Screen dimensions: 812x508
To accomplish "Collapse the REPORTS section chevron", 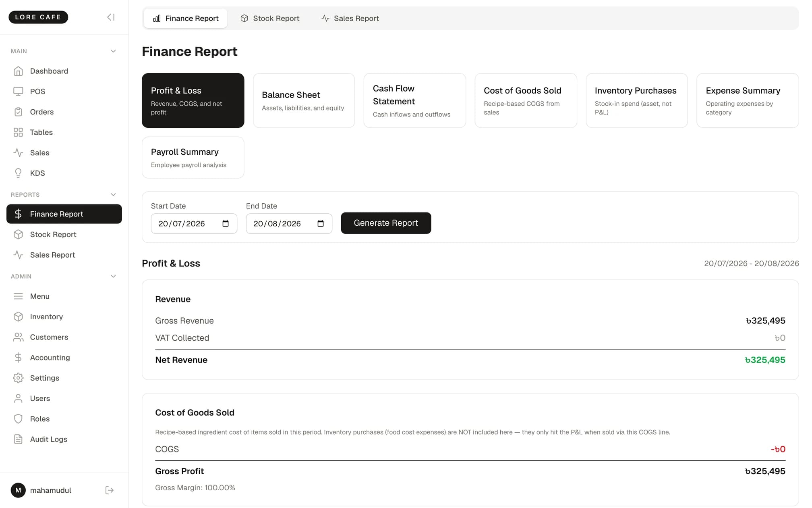I will [113, 195].
